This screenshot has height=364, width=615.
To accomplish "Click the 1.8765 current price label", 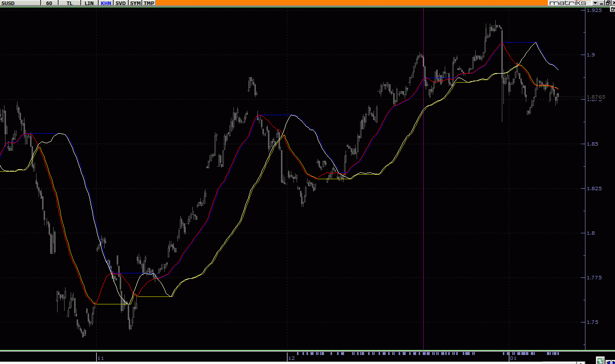I will point(597,97).
